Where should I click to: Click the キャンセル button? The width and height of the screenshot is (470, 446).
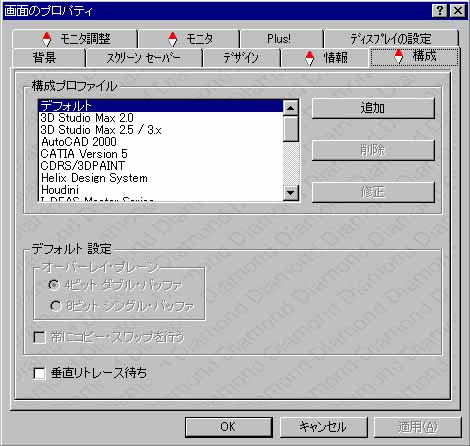coord(323,427)
